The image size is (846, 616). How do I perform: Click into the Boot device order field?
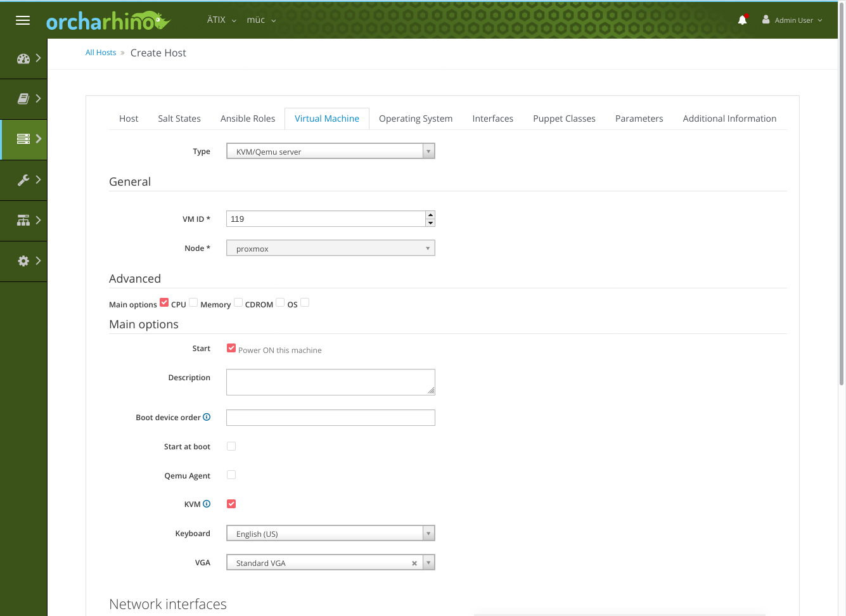[331, 418]
